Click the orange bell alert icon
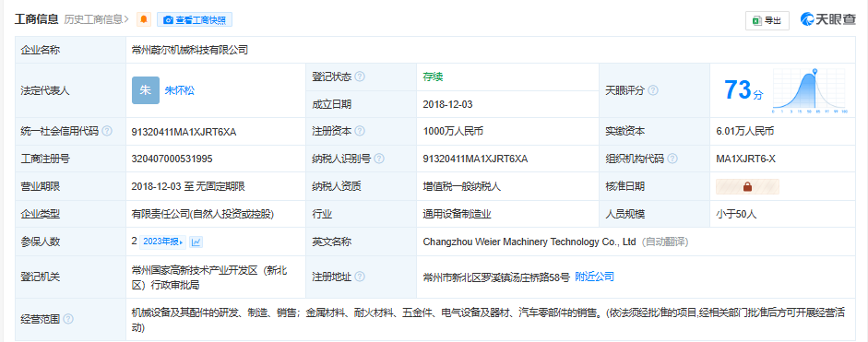The image size is (868, 342). (x=144, y=20)
